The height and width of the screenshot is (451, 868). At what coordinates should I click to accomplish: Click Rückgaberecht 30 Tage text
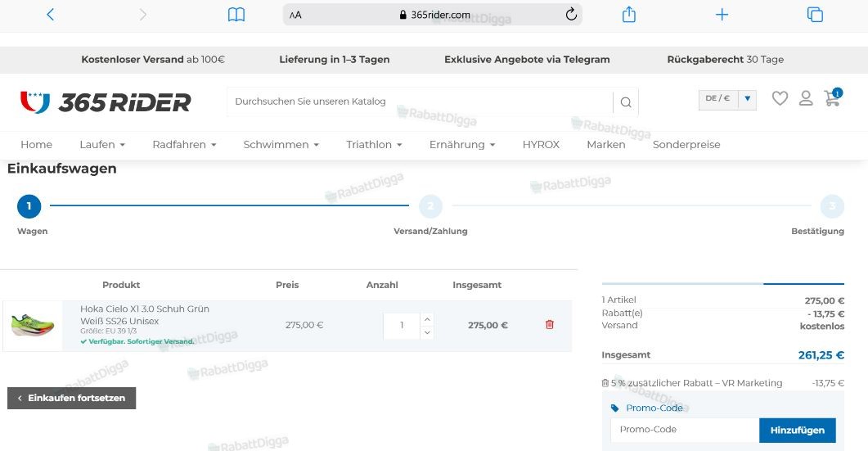pos(725,59)
